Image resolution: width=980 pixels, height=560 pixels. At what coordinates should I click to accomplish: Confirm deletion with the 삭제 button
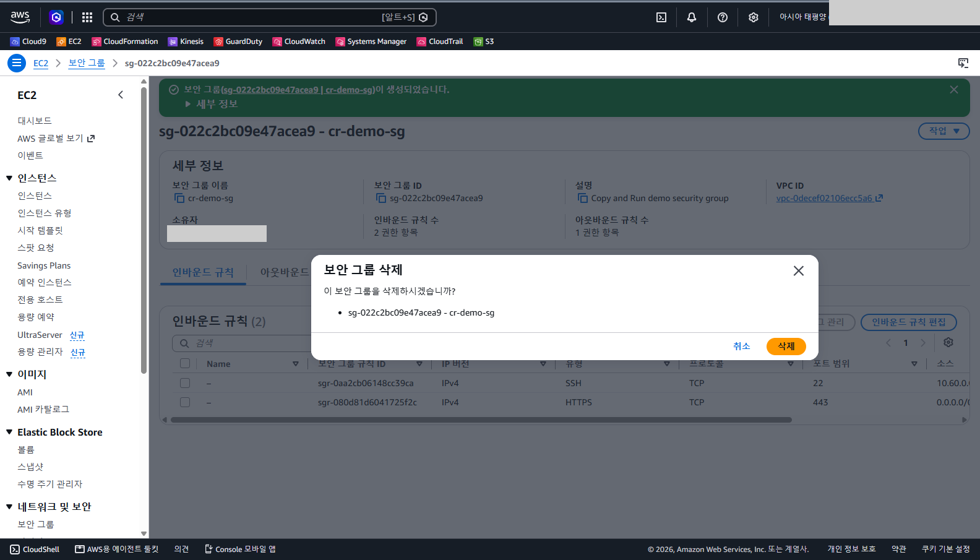point(786,347)
